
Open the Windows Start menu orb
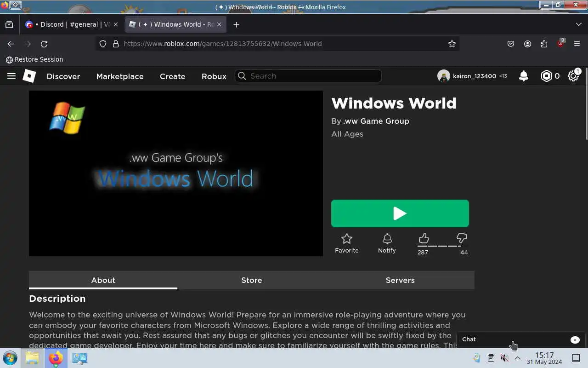[x=10, y=358]
